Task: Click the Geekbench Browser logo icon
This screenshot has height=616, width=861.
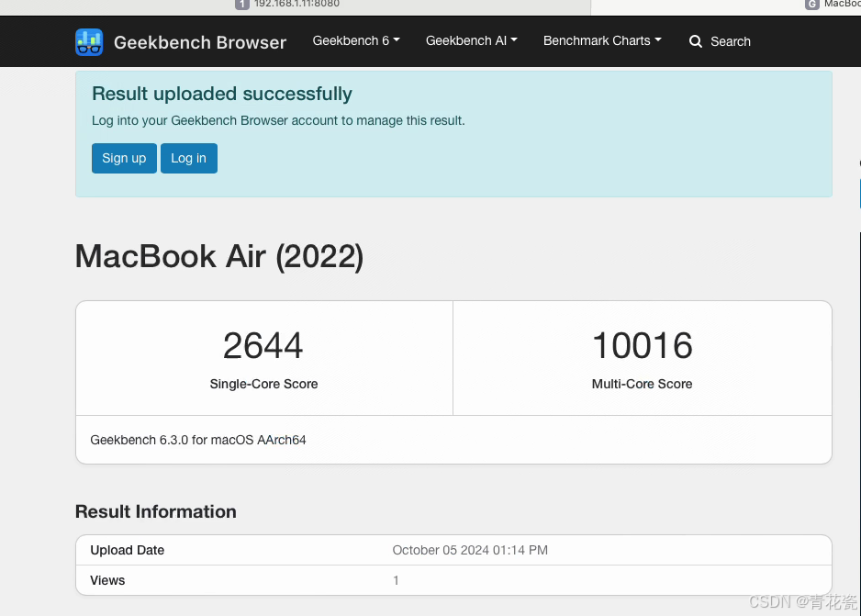Action: click(x=89, y=42)
